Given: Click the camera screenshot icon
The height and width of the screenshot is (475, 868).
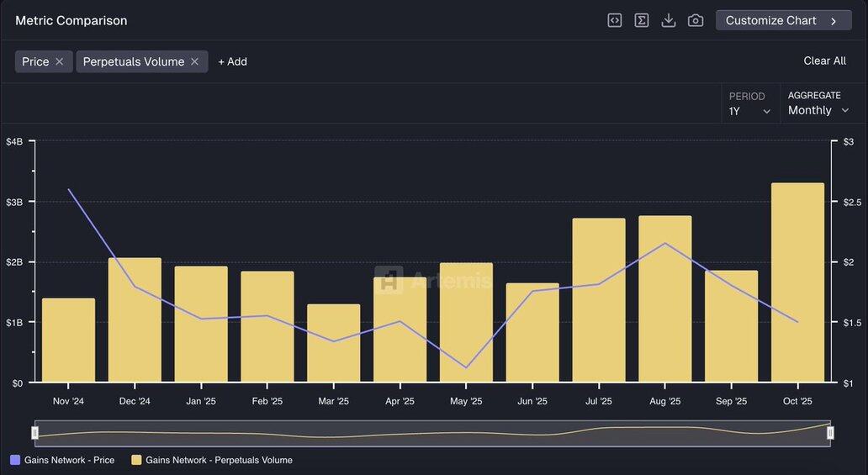Looking at the screenshot, I should [x=696, y=20].
